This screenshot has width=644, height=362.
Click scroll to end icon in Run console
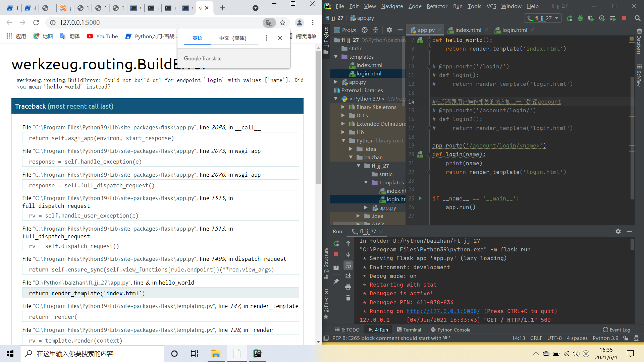coord(348,276)
